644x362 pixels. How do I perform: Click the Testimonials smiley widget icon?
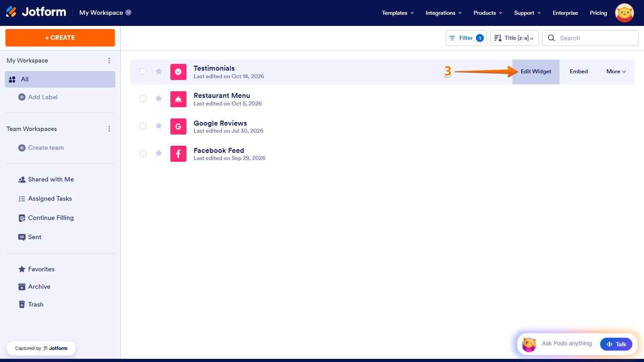click(178, 72)
